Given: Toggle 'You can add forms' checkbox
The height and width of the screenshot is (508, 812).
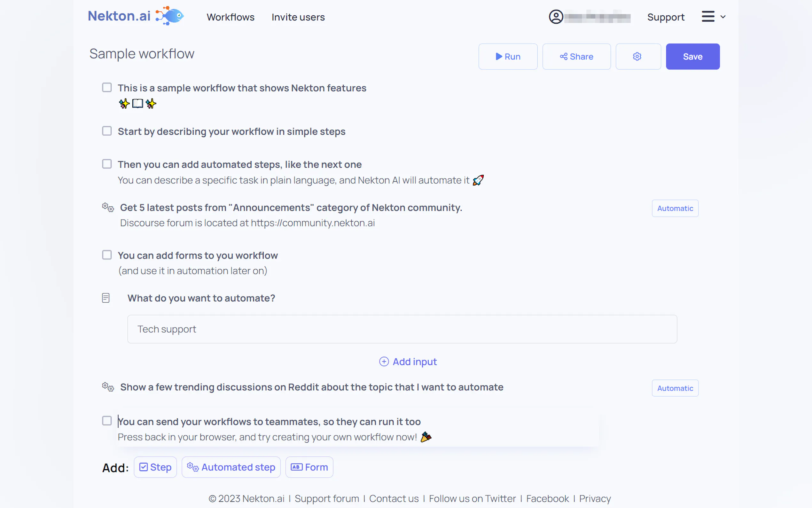Looking at the screenshot, I should (x=107, y=255).
